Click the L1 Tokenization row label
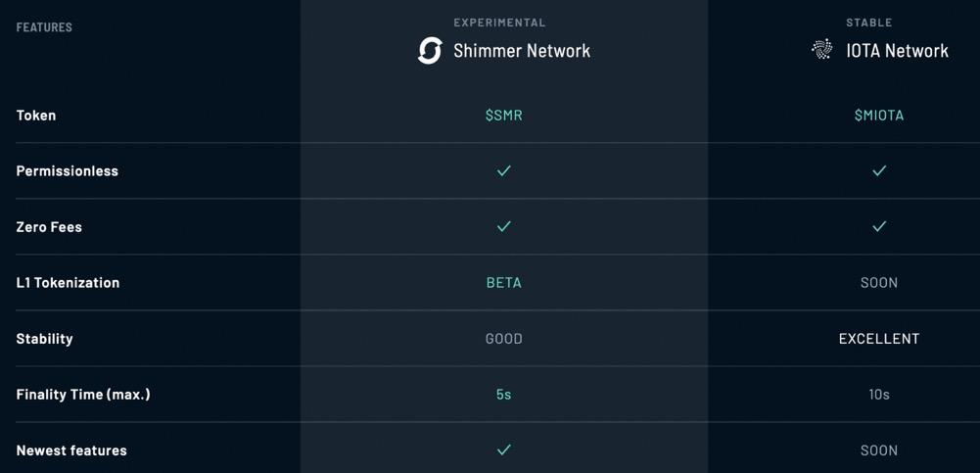 (68, 283)
